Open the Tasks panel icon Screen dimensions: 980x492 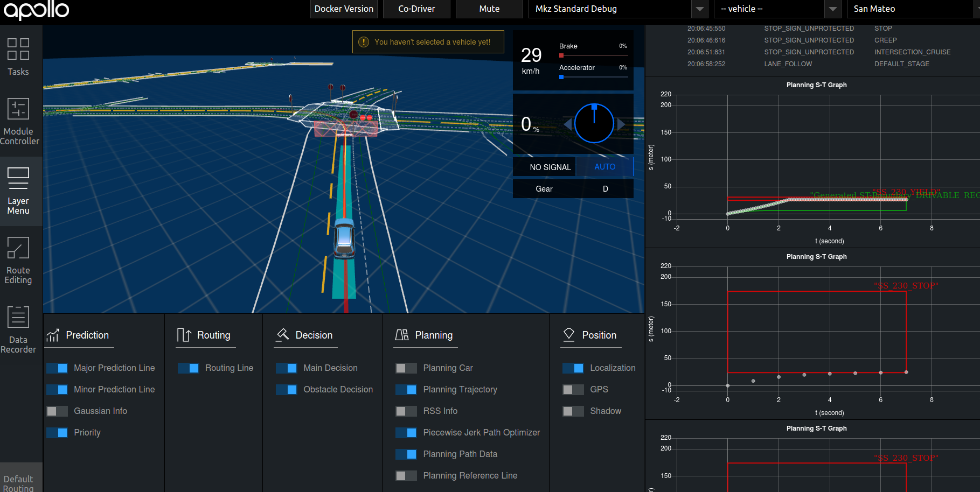point(18,49)
